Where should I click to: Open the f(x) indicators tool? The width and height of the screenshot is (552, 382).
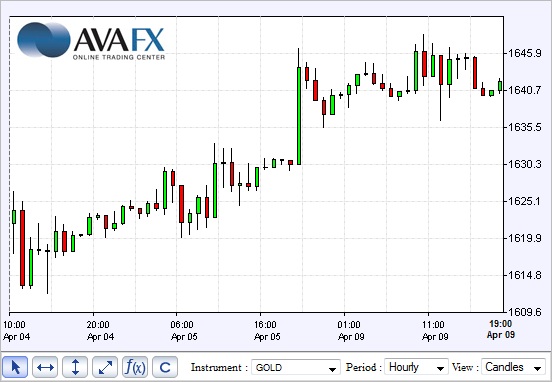tap(135, 367)
